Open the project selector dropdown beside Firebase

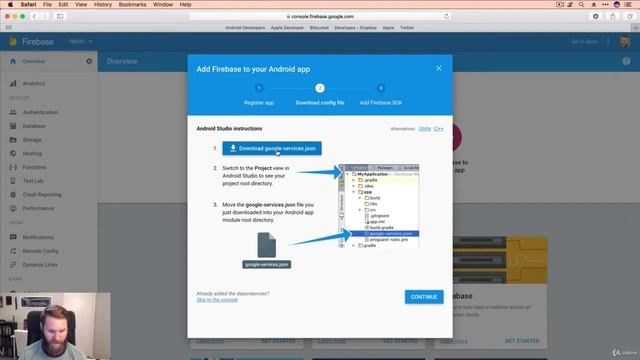tap(80, 42)
